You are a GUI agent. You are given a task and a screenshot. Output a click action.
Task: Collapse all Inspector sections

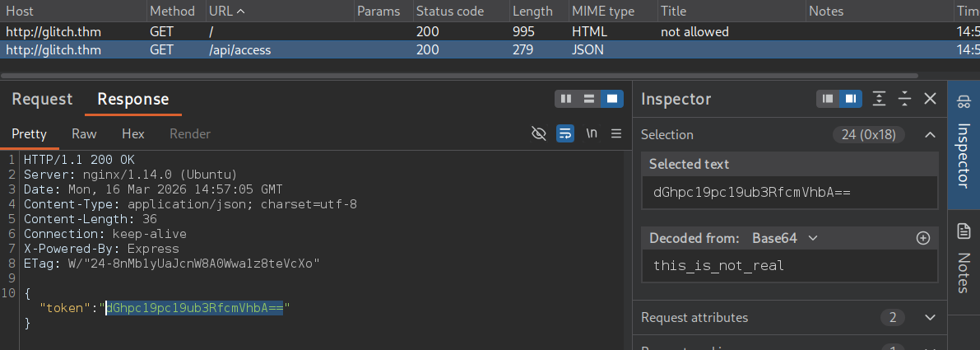[904, 99]
